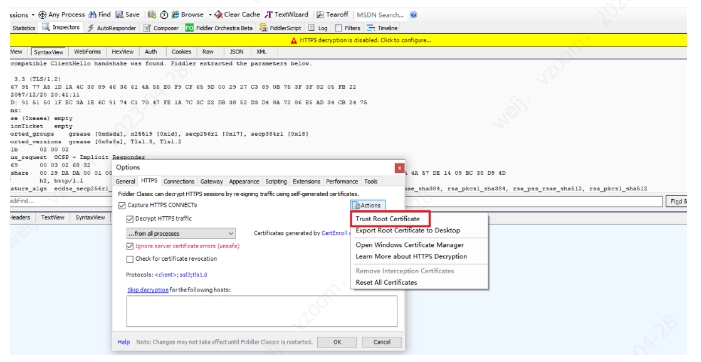
Task: Switch to Tools tab in Options
Action: coord(371,181)
